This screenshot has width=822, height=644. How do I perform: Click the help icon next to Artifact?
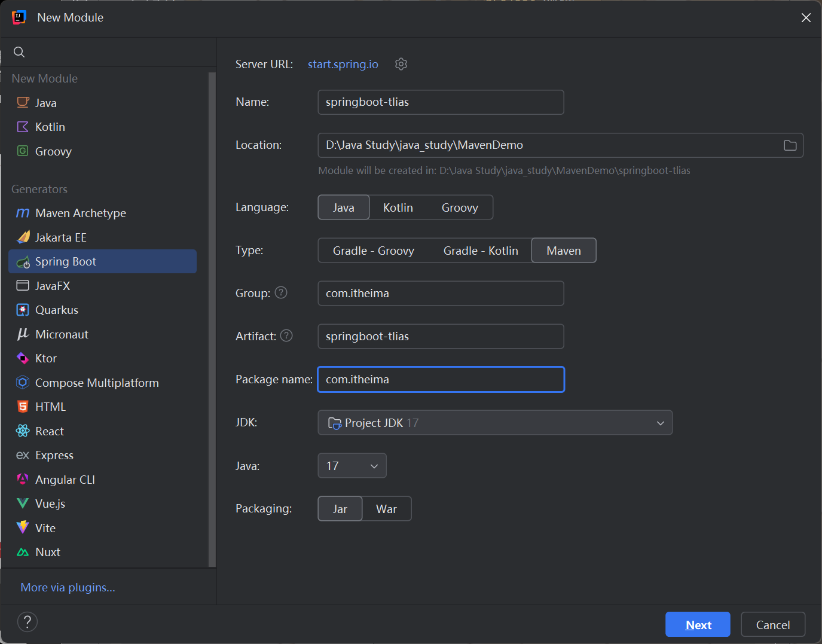click(286, 335)
